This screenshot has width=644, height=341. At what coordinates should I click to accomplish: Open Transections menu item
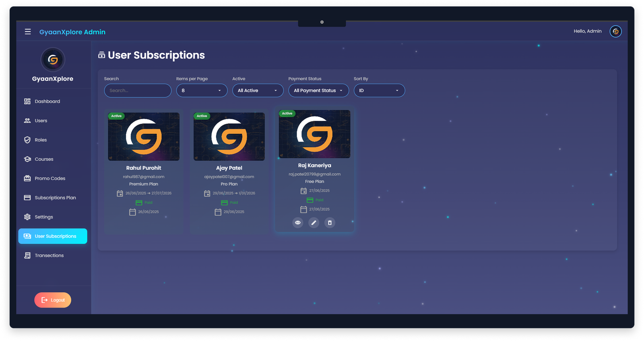[53, 256]
